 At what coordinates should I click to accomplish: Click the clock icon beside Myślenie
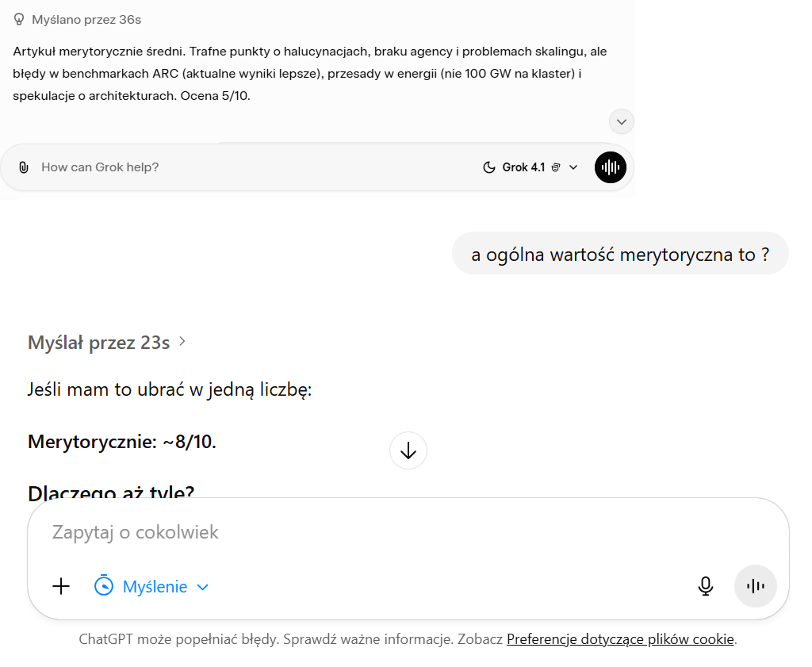coord(104,586)
